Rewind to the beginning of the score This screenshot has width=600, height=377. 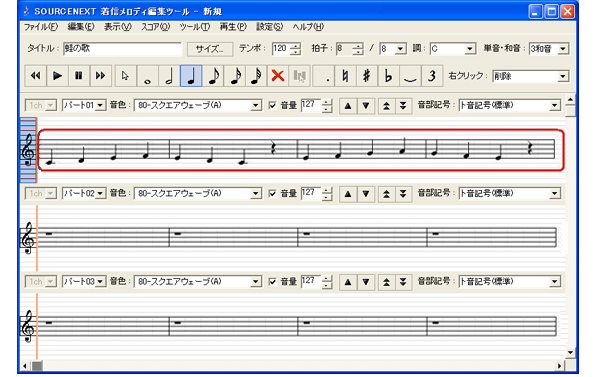(x=36, y=76)
